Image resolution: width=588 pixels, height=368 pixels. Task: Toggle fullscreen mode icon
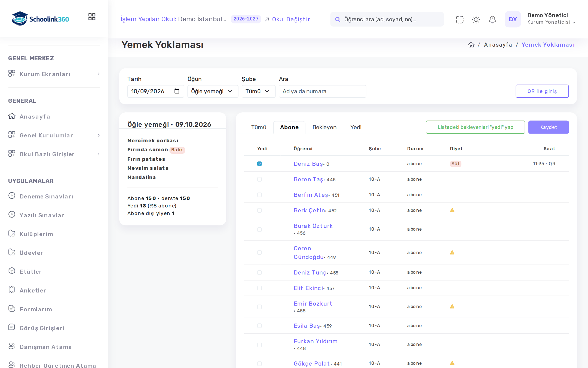coord(460,19)
